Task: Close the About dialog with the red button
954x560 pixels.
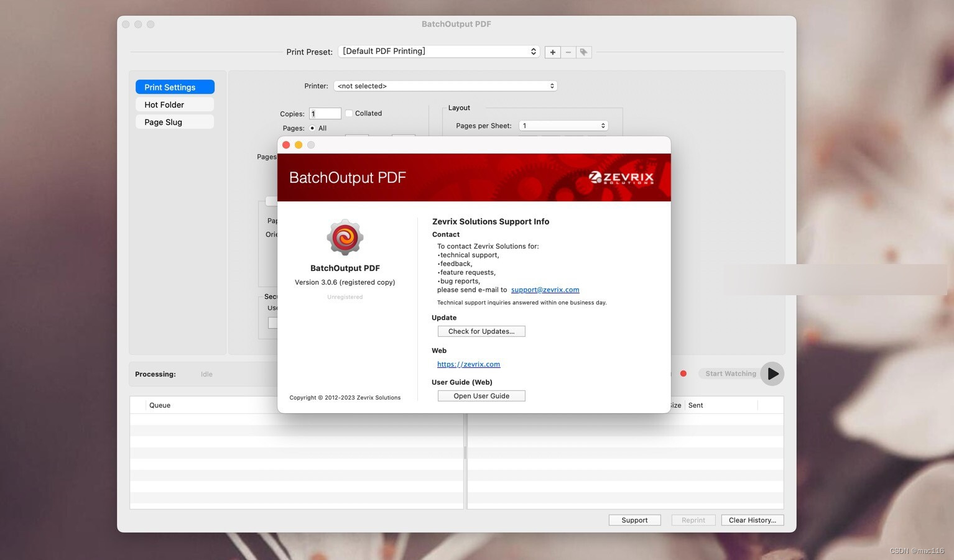Action: [286, 145]
